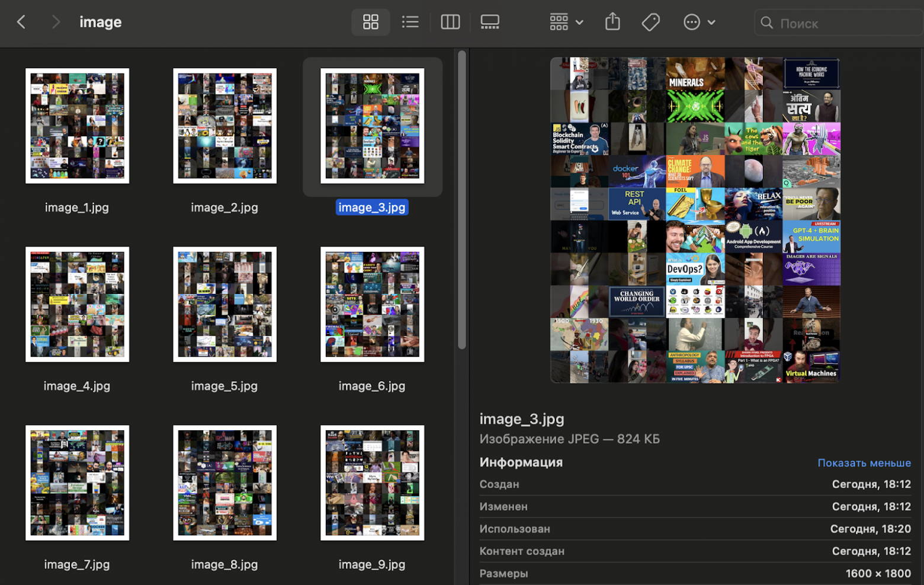
Task: Switch to icon grid view
Action: (x=371, y=23)
